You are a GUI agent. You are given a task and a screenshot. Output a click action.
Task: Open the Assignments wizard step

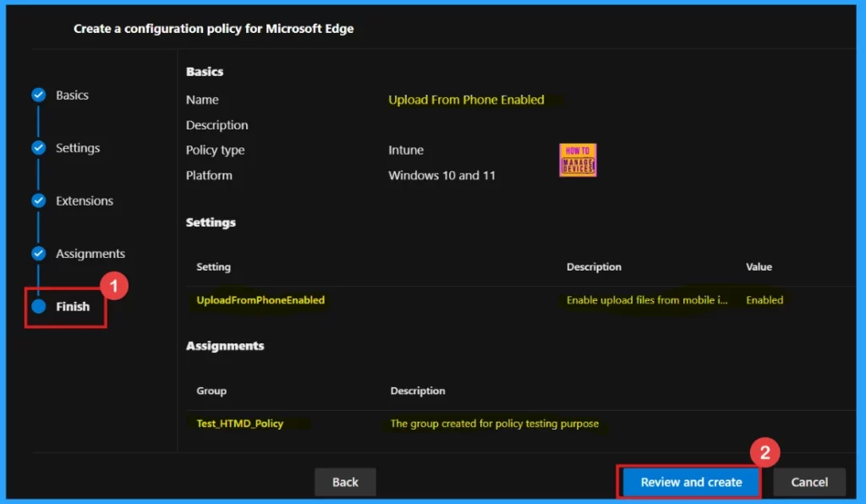tap(90, 254)
